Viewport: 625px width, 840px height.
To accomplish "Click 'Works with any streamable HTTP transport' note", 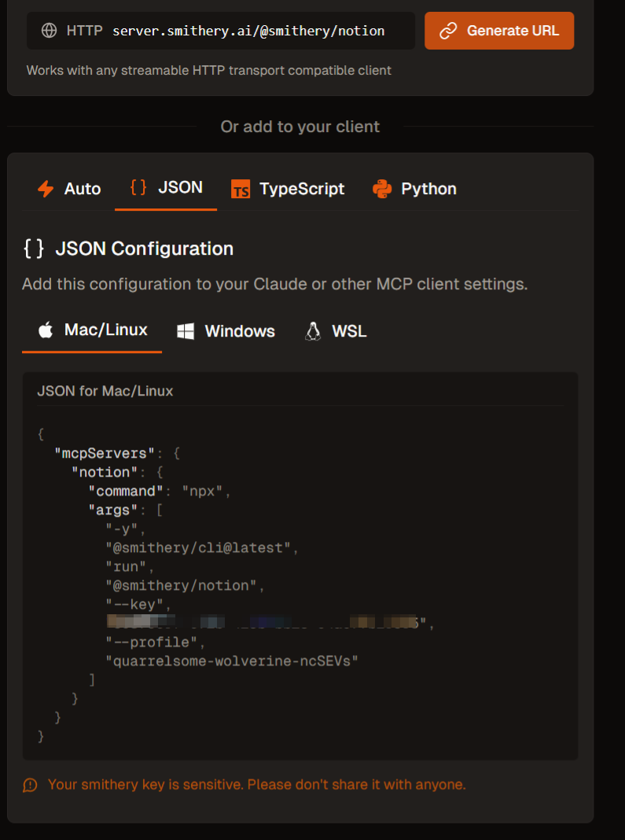I will coord(209,70).
